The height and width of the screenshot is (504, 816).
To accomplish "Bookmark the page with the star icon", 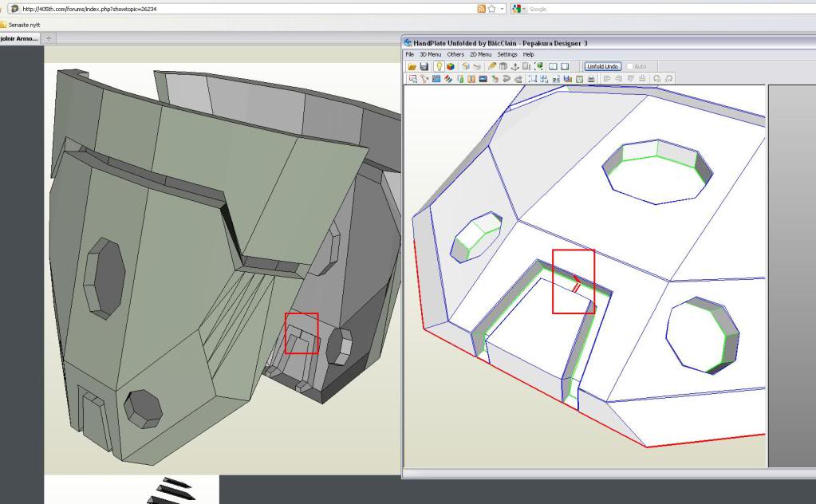I will pos(492,9).
